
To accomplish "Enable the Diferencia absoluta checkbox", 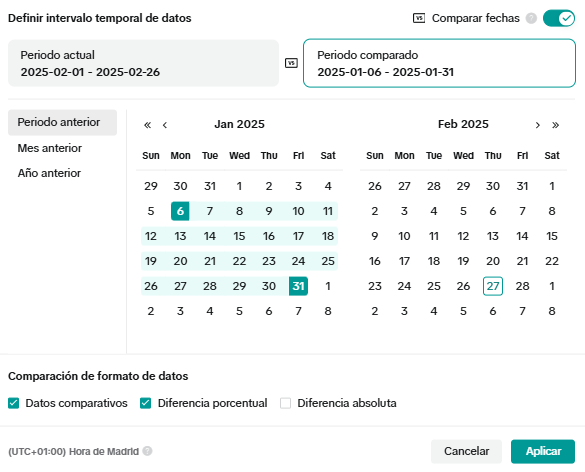I will (x=285, y=403).
